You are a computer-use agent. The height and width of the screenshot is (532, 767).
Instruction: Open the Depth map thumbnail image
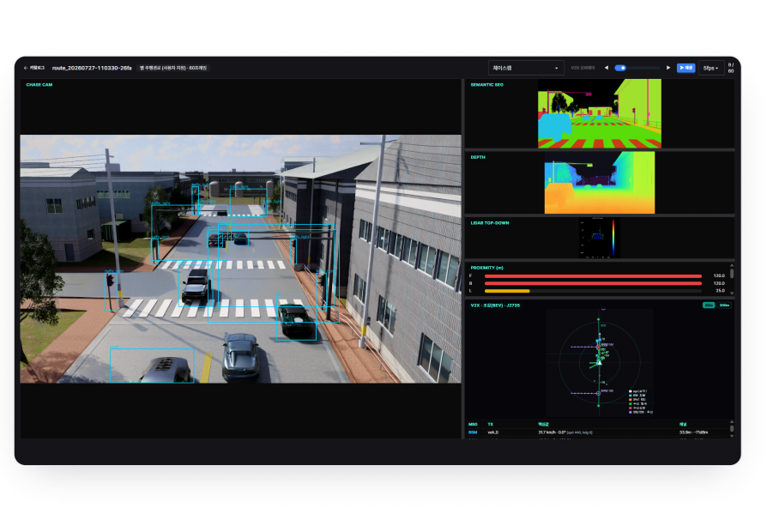(600, 183)
